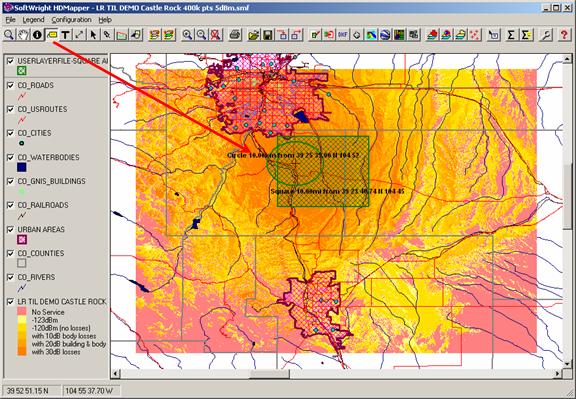Uncheck the CO_ROADS layer checkbox
Viewport: 576px width, 399px height.
pos(11,85)
